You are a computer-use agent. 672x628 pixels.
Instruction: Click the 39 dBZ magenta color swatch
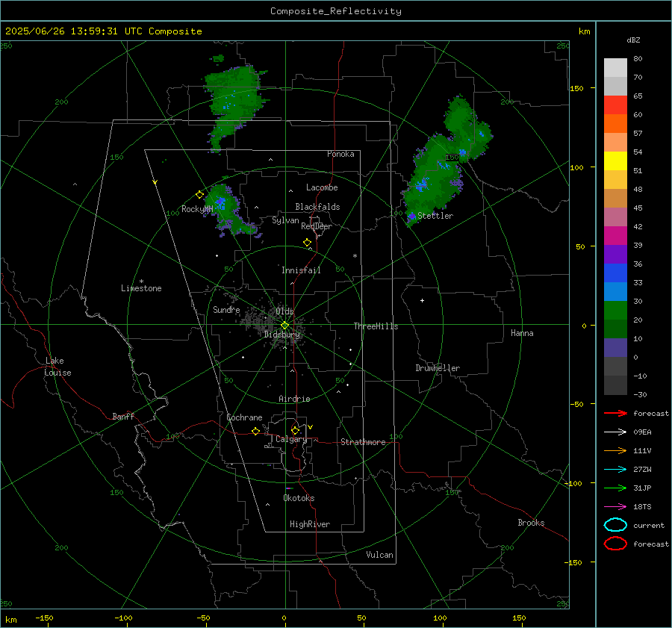click(x=615, y=236)
